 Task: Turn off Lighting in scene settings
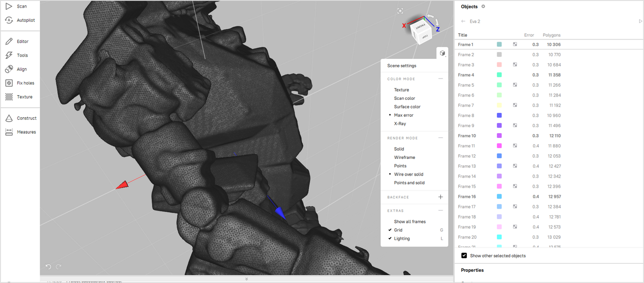coord(401,239)
